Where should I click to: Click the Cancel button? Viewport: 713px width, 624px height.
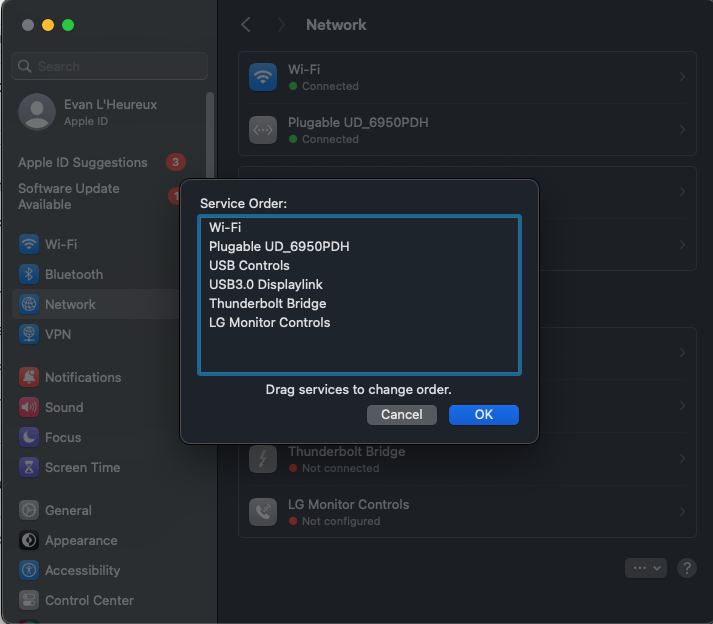click(401, 414)
